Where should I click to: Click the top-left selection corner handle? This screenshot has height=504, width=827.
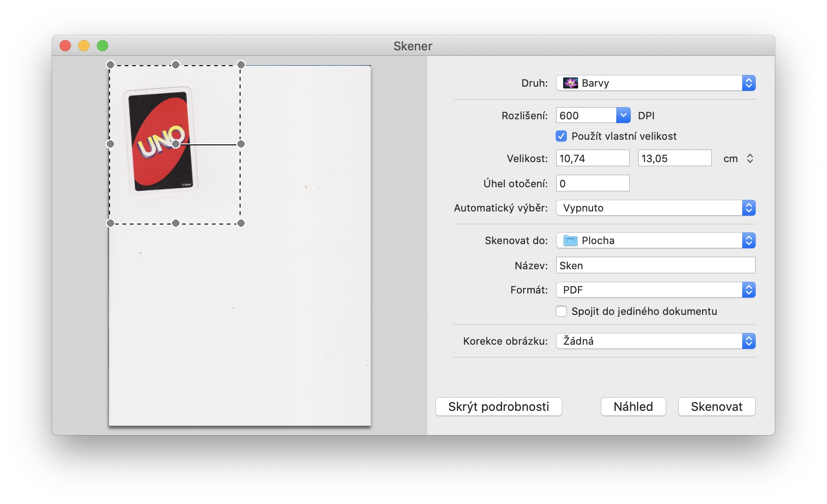click(110, 65)
